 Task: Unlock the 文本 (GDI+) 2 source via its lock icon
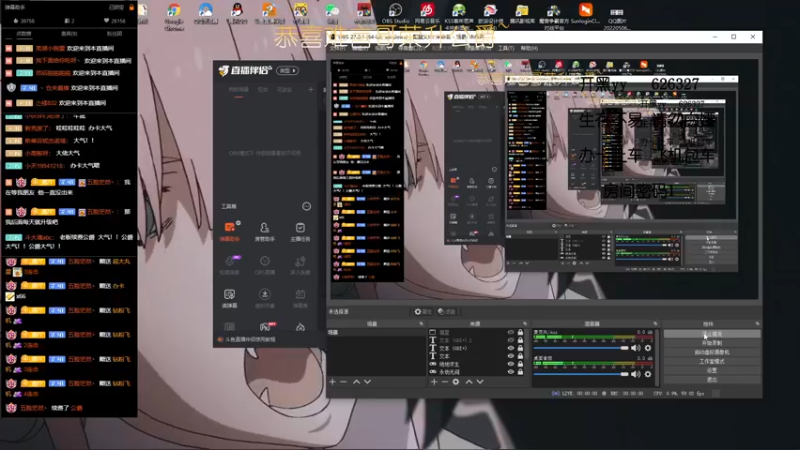[x=520, y=340]
